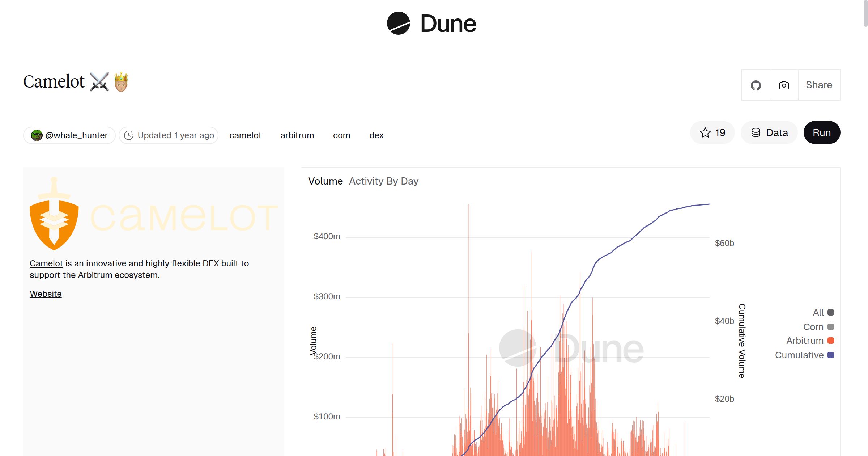Select the arbitrum tag

(297, 135)
